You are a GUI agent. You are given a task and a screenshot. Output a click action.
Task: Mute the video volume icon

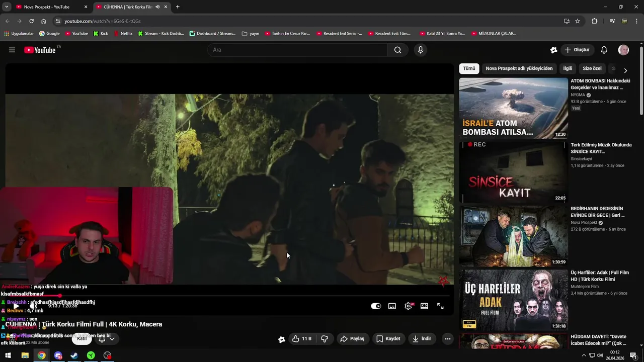(x=33, y=306)
